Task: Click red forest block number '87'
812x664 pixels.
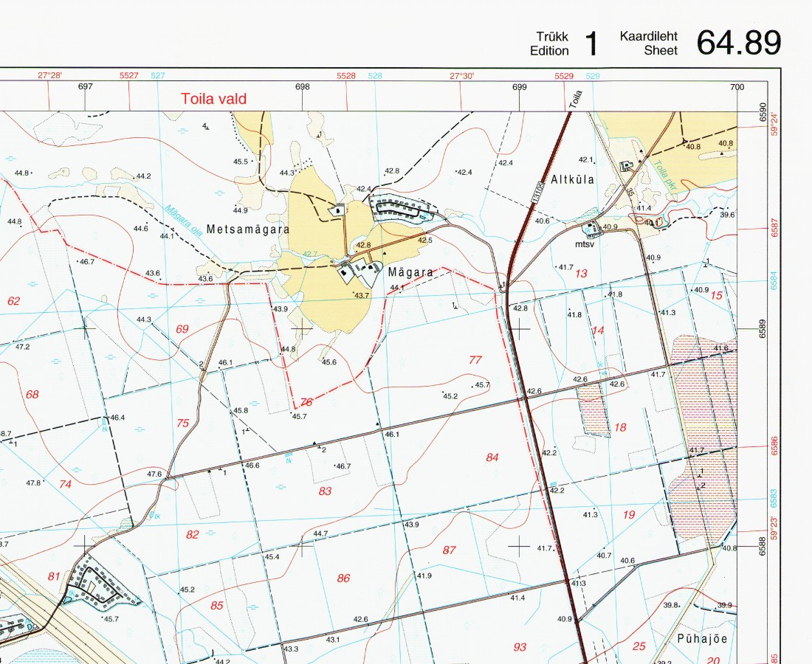Action: pyautogui.click(x=449, y=550)
